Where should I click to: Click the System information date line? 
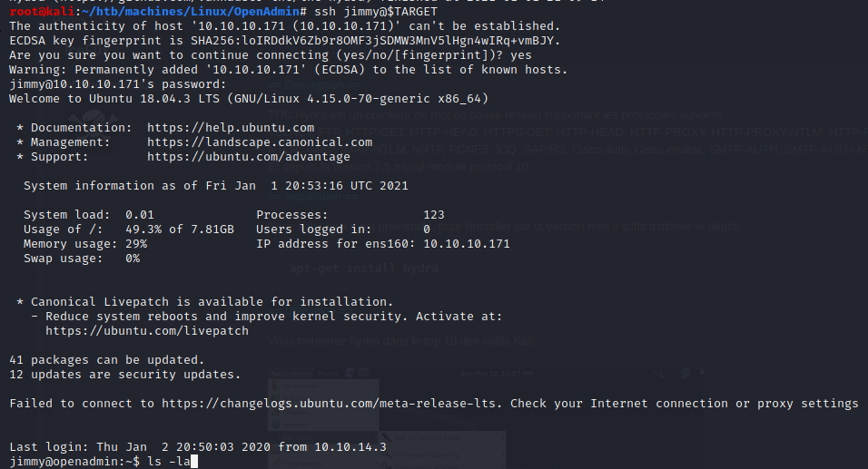pyautogui.click(x=216, y=186)
